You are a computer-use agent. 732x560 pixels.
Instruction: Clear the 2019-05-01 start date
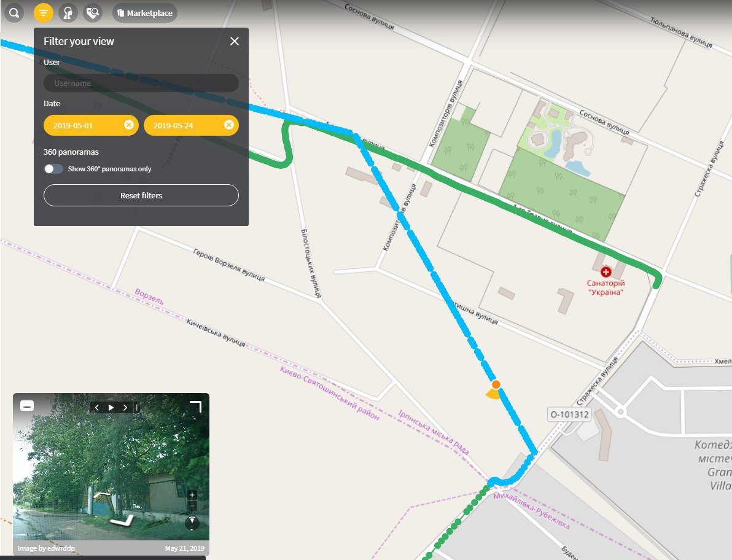128,125
